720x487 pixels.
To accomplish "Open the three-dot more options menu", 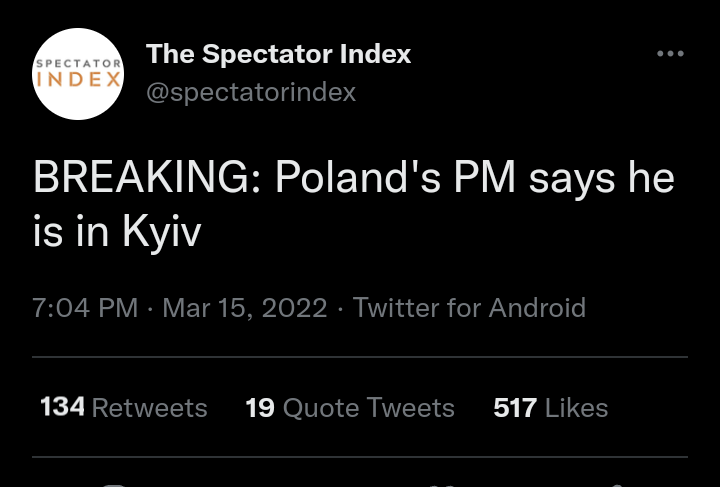I will click(670, 54).
